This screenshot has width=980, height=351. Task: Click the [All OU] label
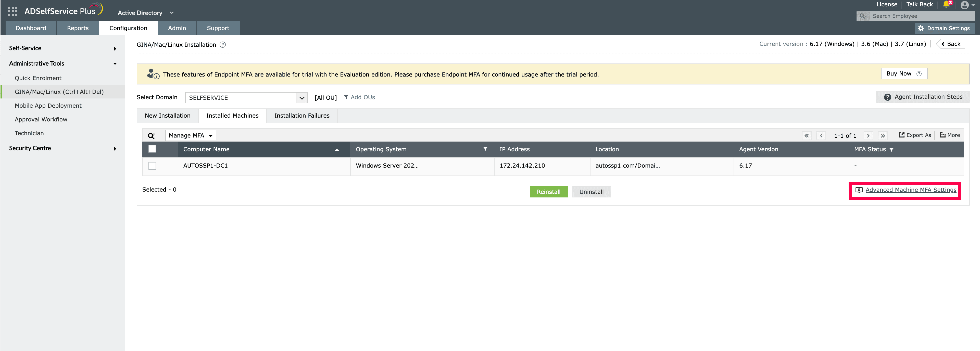coord(326,98)
